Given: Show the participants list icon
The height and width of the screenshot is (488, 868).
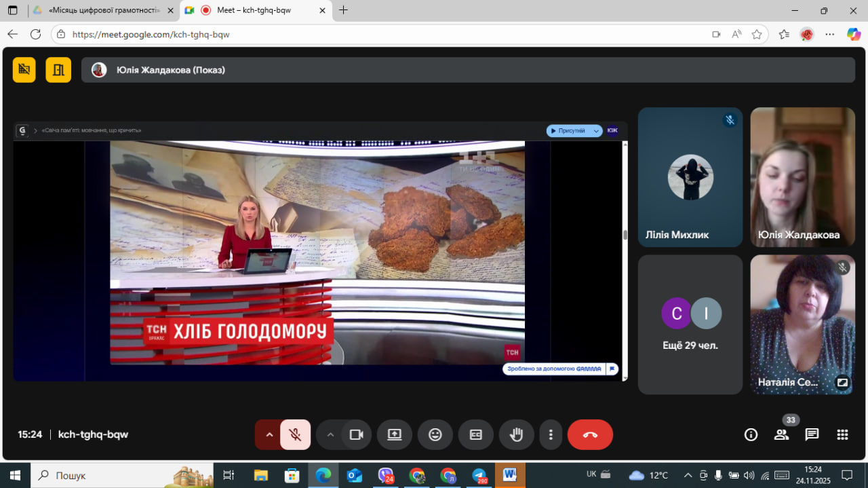Looking at the screenshot, I should coord(781,435).
